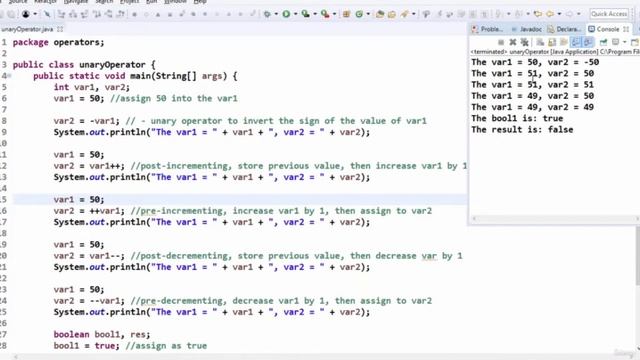The height and width of the screenshot is (360, 640).
Task: Click Remove All Terminated Launches icon
Action: (524, 42)
